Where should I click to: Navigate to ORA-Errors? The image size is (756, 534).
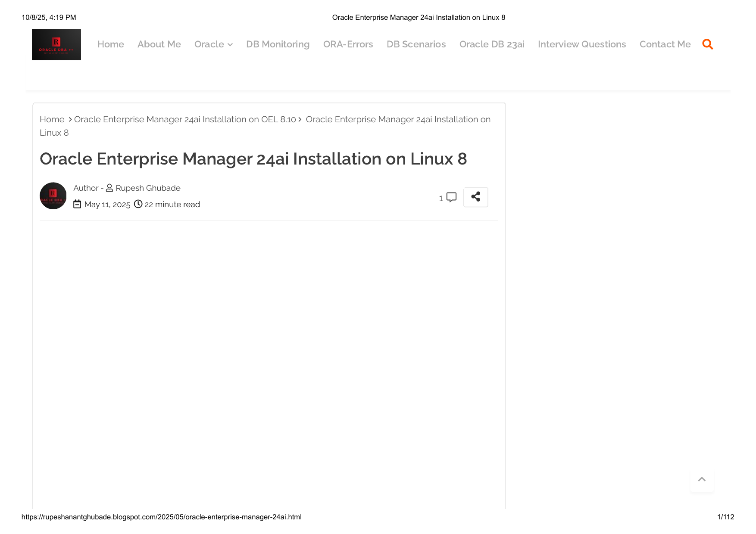pos(348,44)
